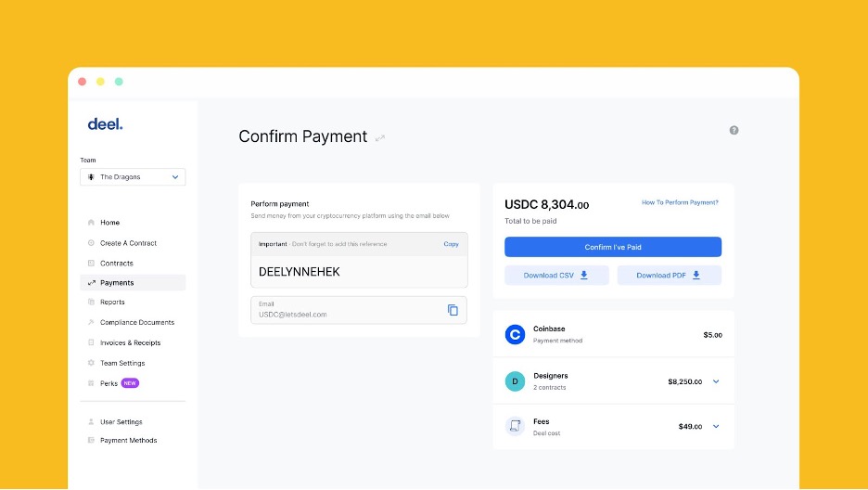Image resolution: width=868 pixels, height=490 pixels.
Task: Click Download PDF button
Action: click(x=670, y=276)
